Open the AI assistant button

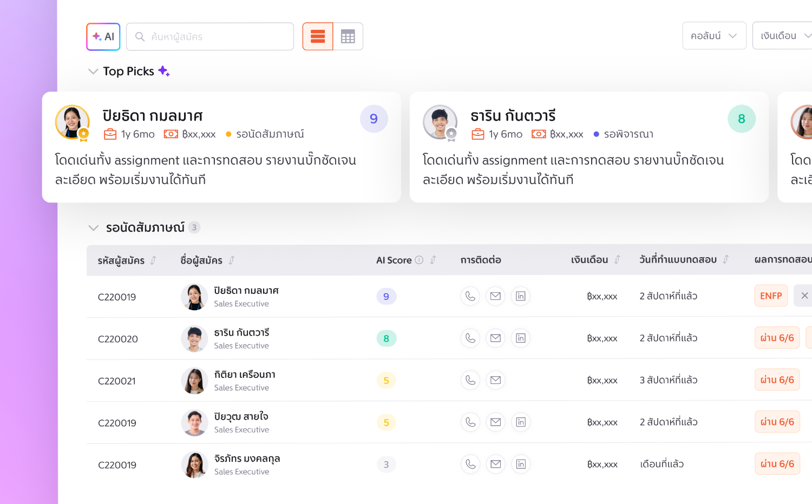(103, 37)
